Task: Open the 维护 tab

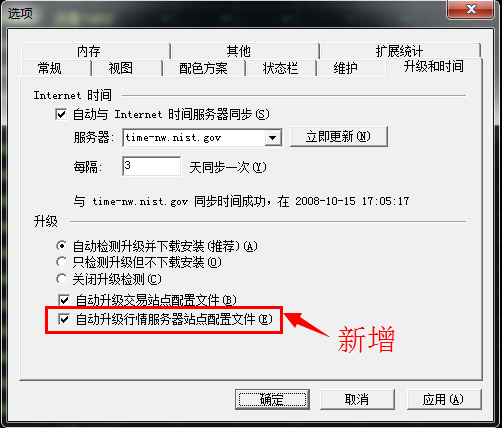Action: click(x=351, y=68)
